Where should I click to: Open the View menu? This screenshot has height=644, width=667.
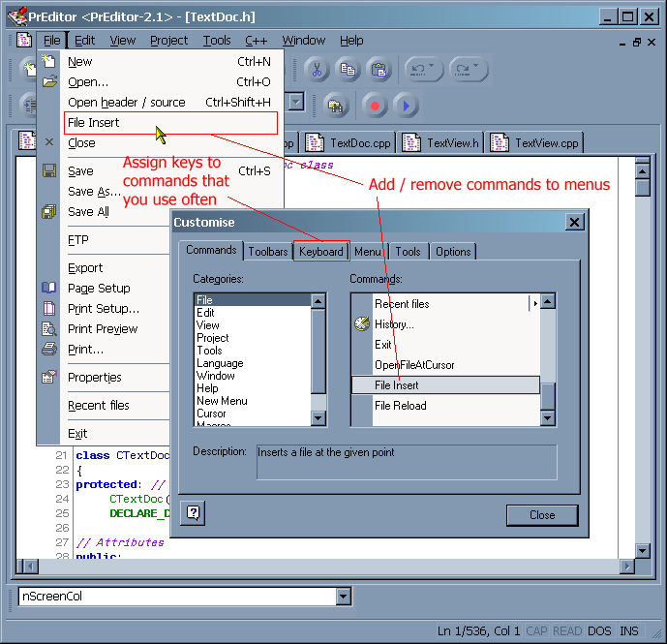click(x=123, y=41)
